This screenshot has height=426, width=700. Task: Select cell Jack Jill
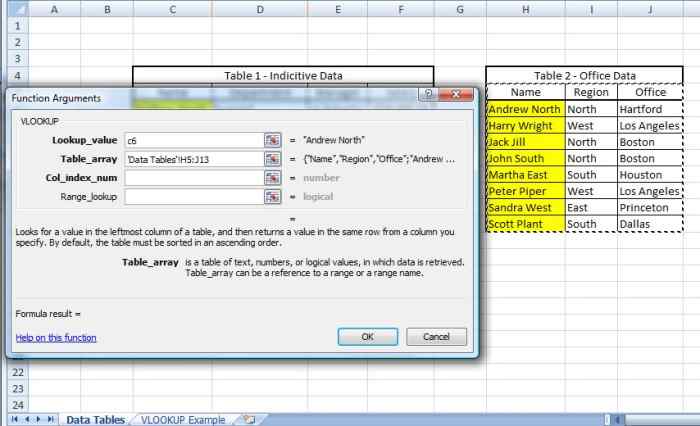point(525,142)
